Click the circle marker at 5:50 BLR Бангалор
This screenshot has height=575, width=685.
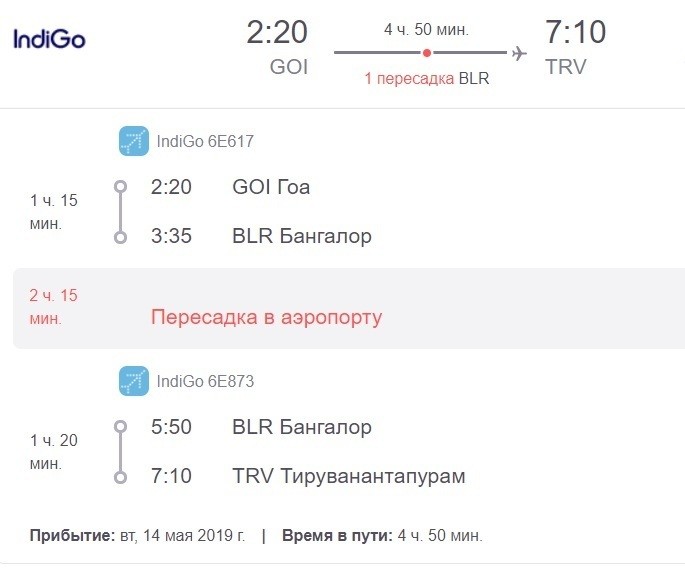[x=121, y=427]
